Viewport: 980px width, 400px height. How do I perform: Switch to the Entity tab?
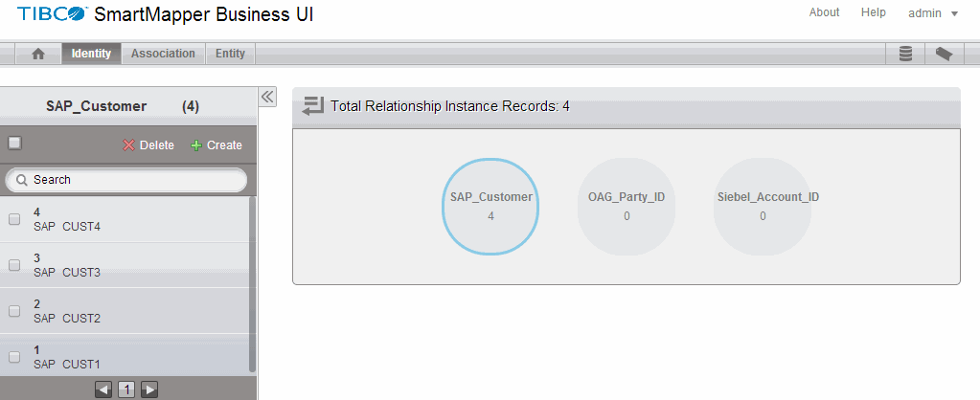coord(230,55)
